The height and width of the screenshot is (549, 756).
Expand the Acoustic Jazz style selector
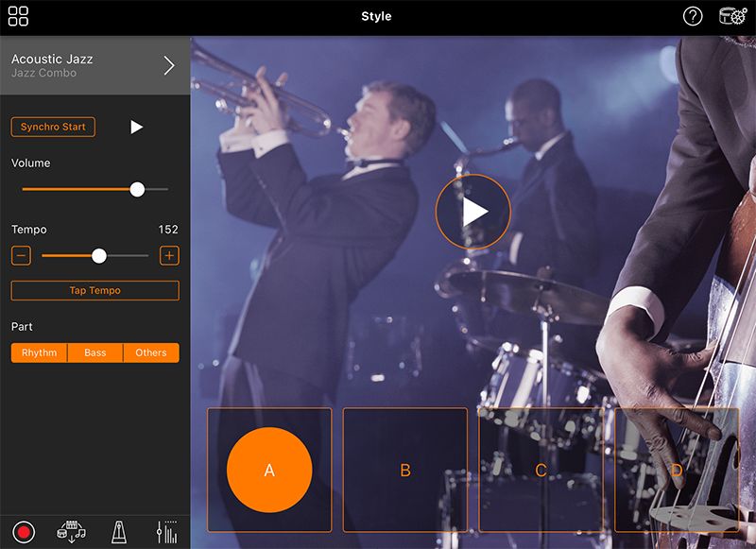tap(169, 65)
